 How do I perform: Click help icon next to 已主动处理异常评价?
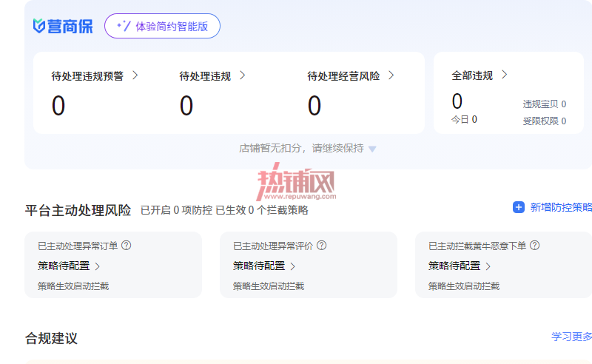pos(322,246)
